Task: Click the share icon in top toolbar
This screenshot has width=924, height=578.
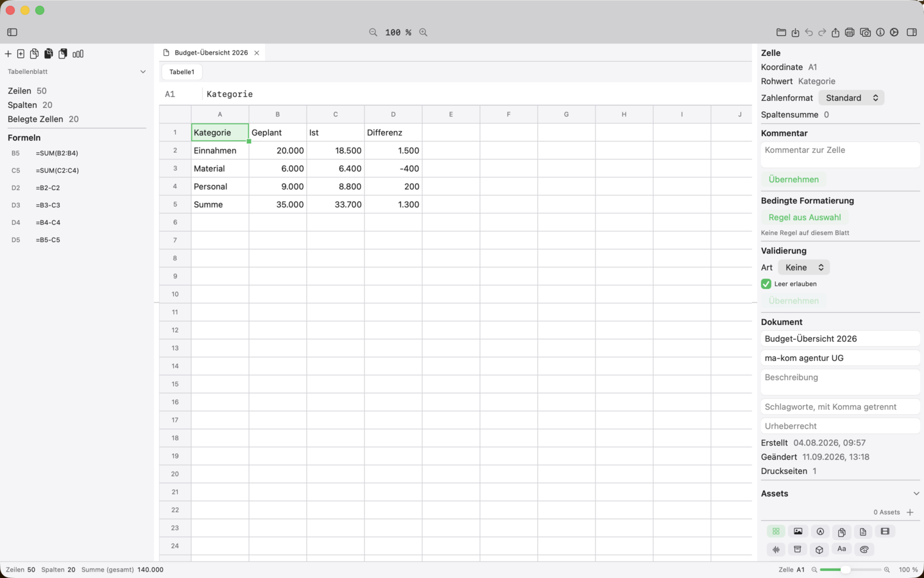Action: pyautogui.click(x=835, y=32)
